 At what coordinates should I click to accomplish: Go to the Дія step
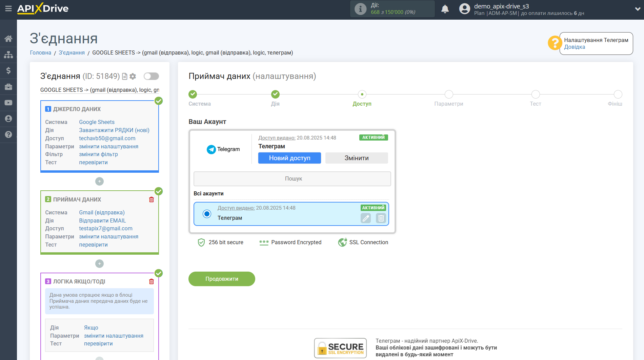coord(275,94)
